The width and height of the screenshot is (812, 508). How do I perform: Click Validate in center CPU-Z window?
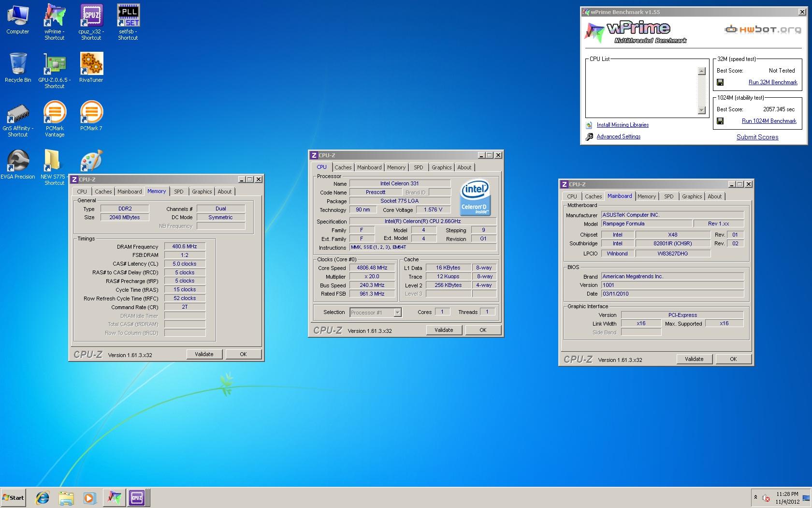tap(444, 330)
